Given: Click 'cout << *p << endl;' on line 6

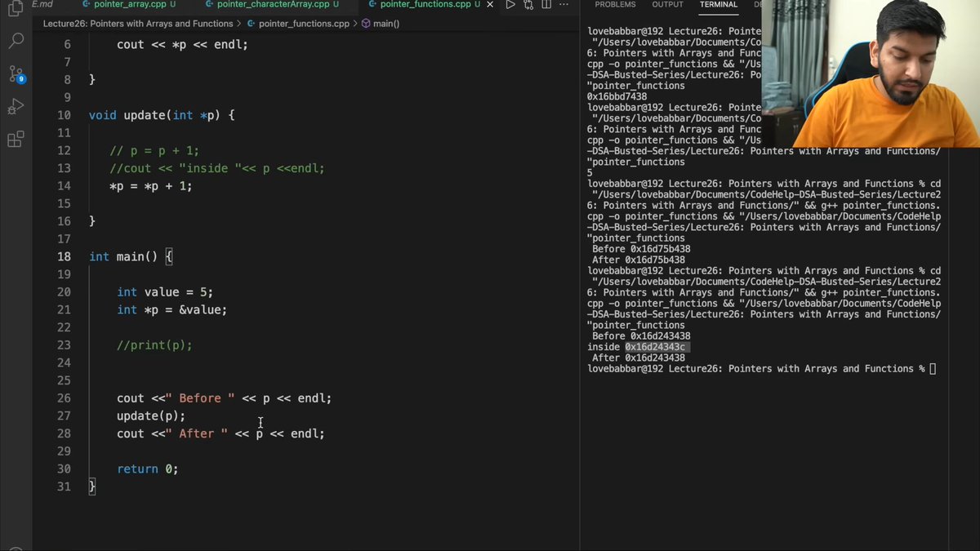Looking at the screenshot, I should tap(182, 44).
